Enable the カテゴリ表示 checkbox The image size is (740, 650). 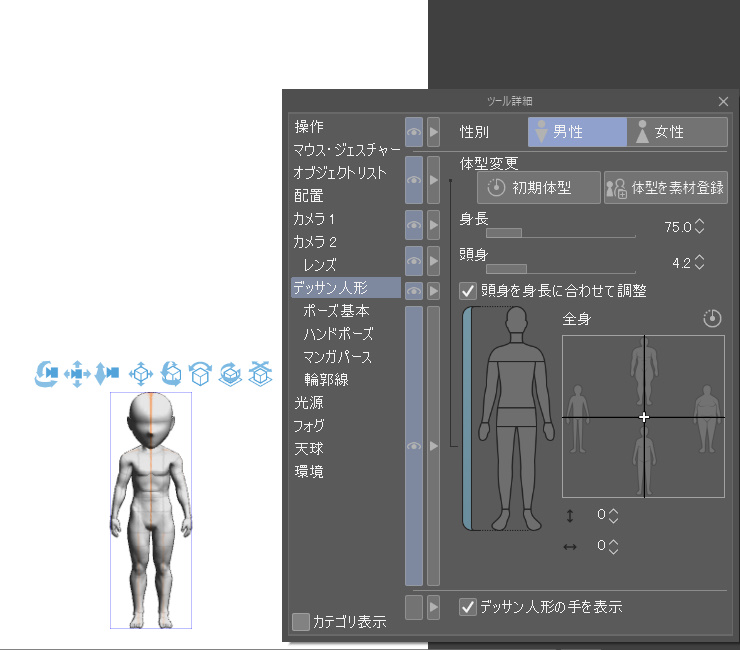301,622
